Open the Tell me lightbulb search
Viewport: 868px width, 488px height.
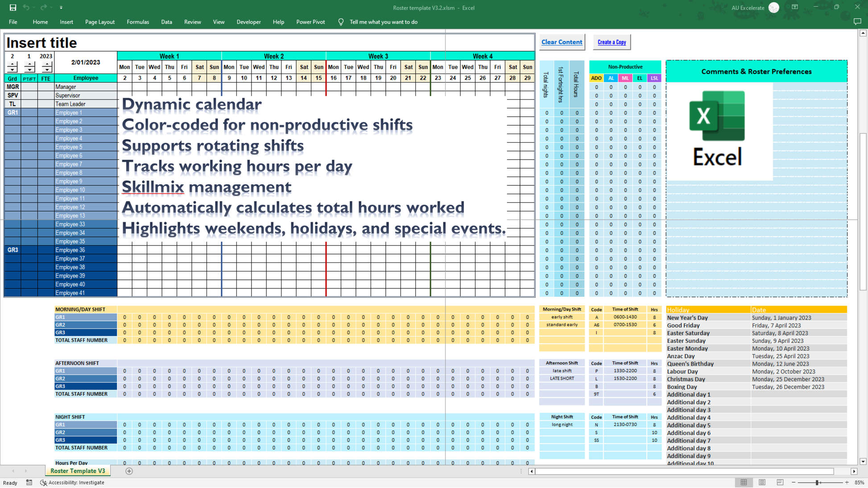pos(341,22)
